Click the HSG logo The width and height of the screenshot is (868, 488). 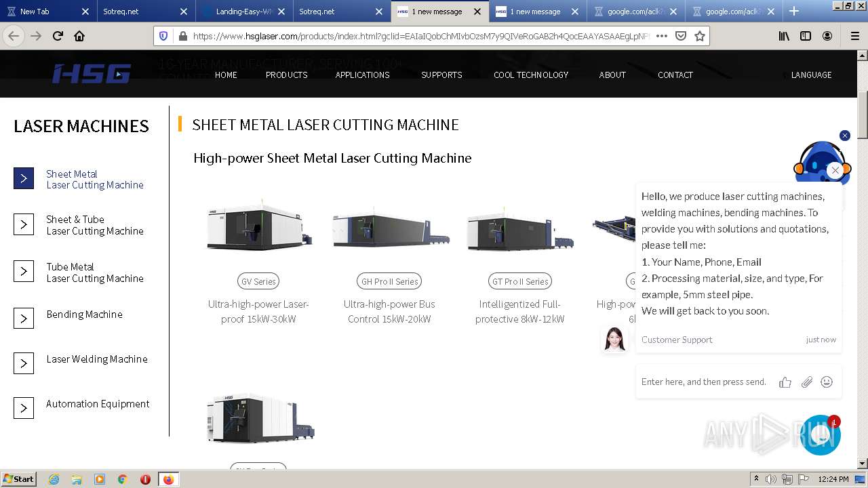pos(92,74)
